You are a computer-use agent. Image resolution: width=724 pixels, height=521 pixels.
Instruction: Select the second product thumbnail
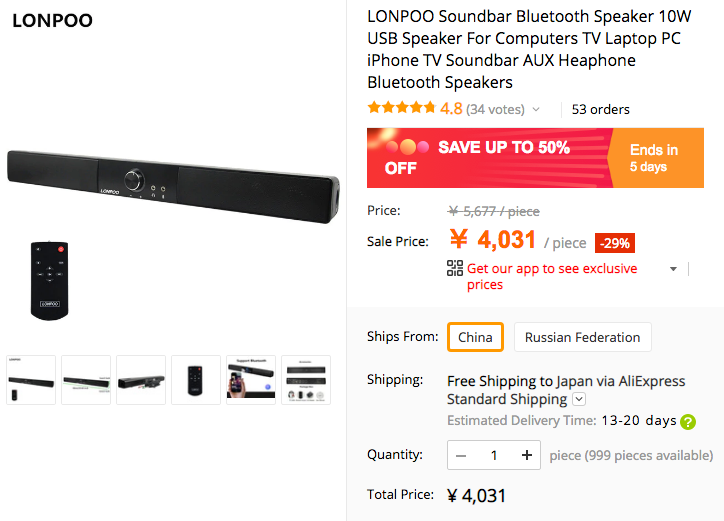tap(86, 380)
